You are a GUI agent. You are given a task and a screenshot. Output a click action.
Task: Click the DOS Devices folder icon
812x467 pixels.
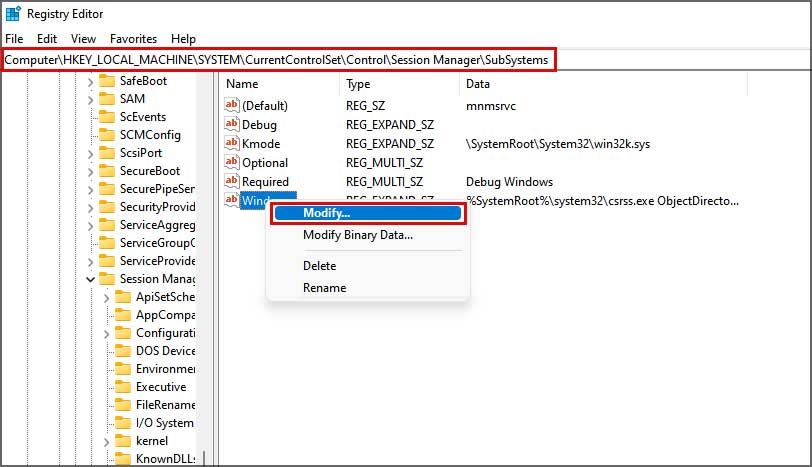[x=123, y=351]
